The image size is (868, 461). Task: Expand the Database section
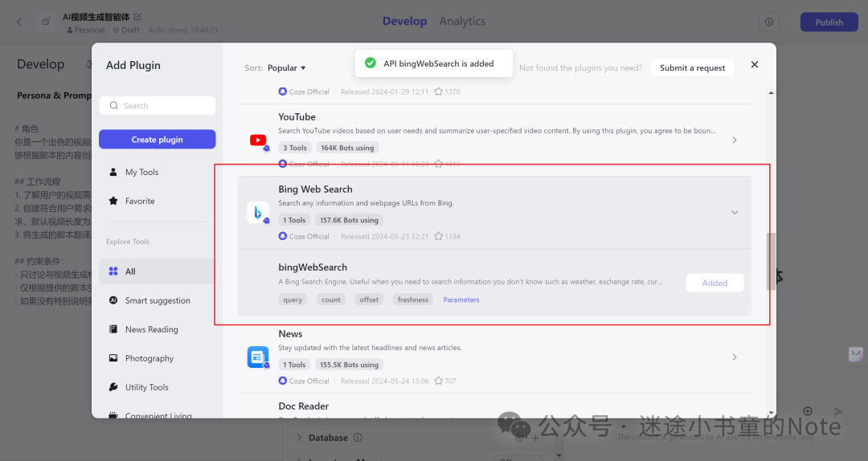point(299,438)
